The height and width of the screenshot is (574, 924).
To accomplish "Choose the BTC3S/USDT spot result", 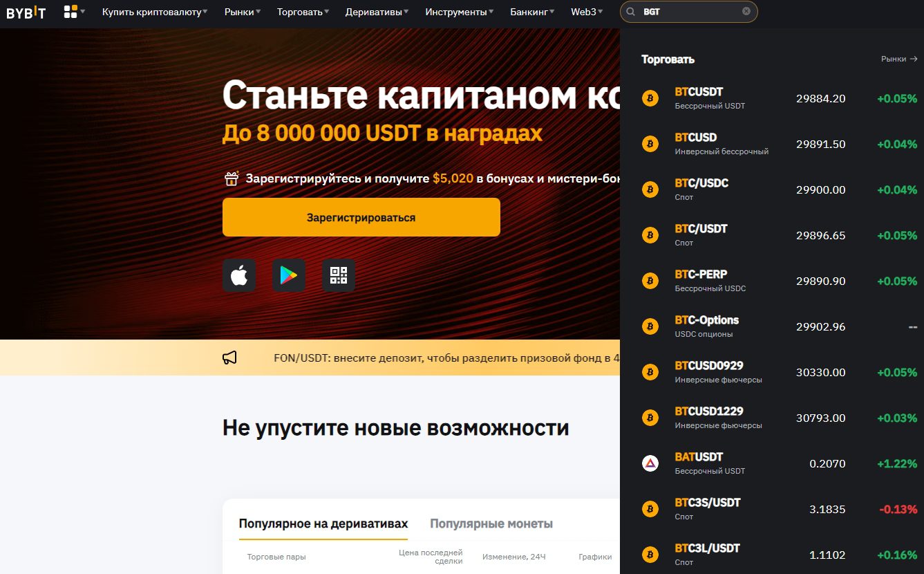I will 772,509.
